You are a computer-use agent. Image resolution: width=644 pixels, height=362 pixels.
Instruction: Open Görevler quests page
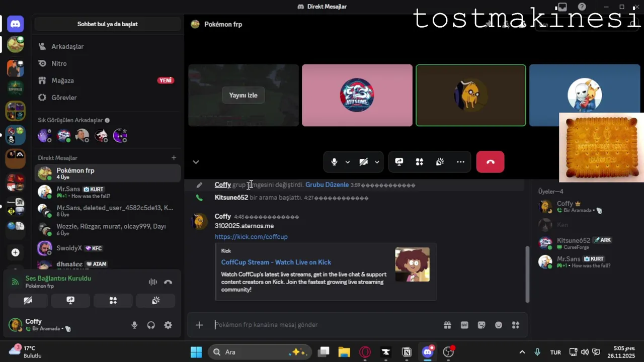coord(107,98)
